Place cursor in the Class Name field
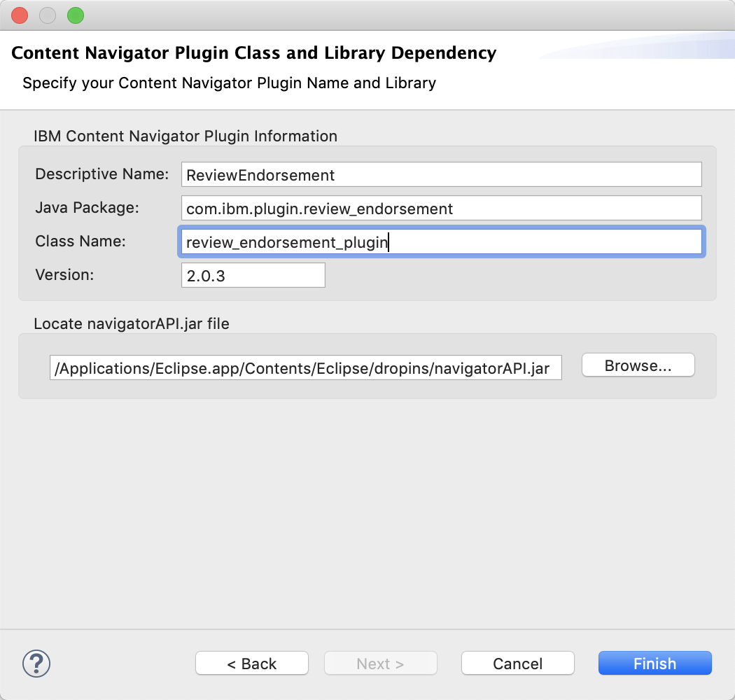This screenshot has height=700, width=735. pos(441,241)
